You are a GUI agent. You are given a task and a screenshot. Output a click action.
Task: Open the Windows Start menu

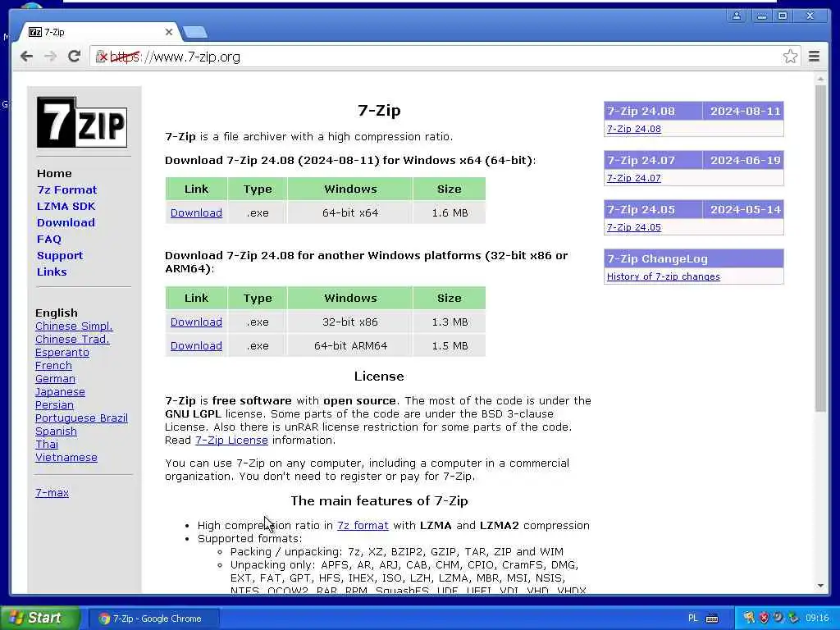(x=40, y=618)
